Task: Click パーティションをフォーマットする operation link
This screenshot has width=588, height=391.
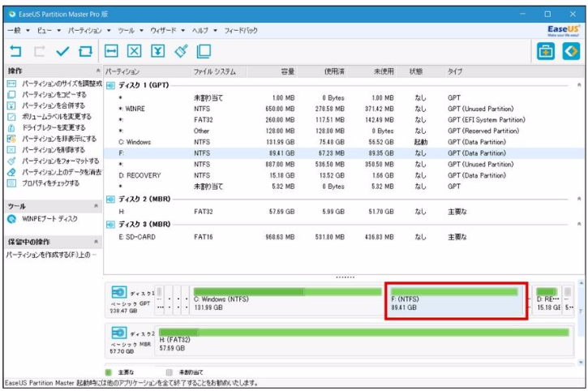Action: [60, 161]
